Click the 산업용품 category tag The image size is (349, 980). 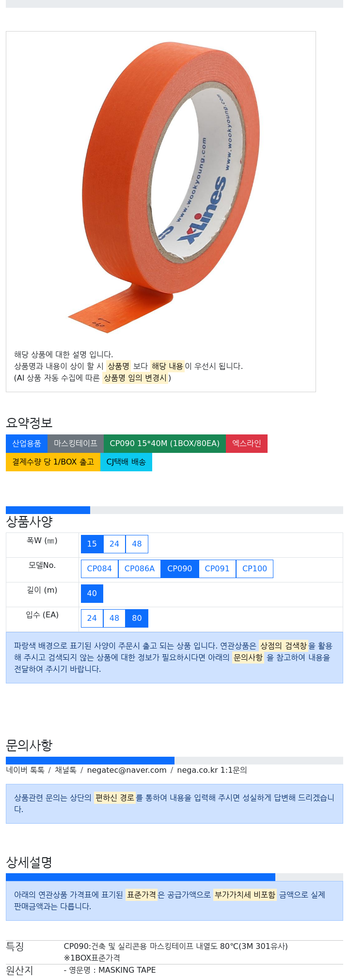[x=27, y=444]
